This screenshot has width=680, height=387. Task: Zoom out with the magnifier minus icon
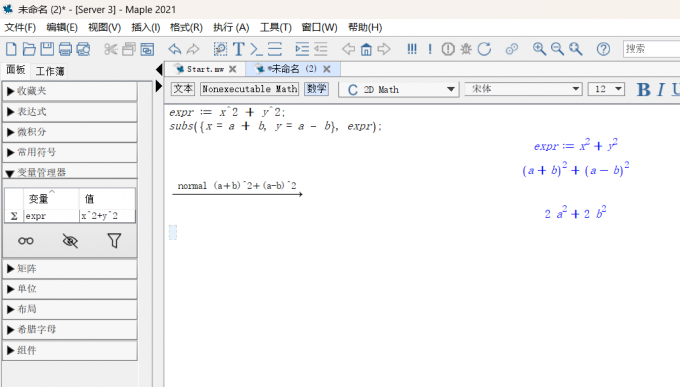click(557, 49)
